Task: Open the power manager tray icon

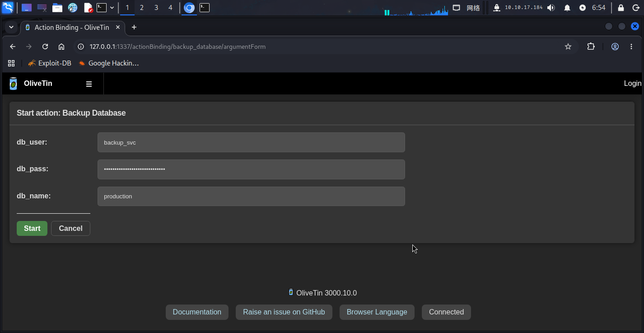Action: (x=583, y=8)
